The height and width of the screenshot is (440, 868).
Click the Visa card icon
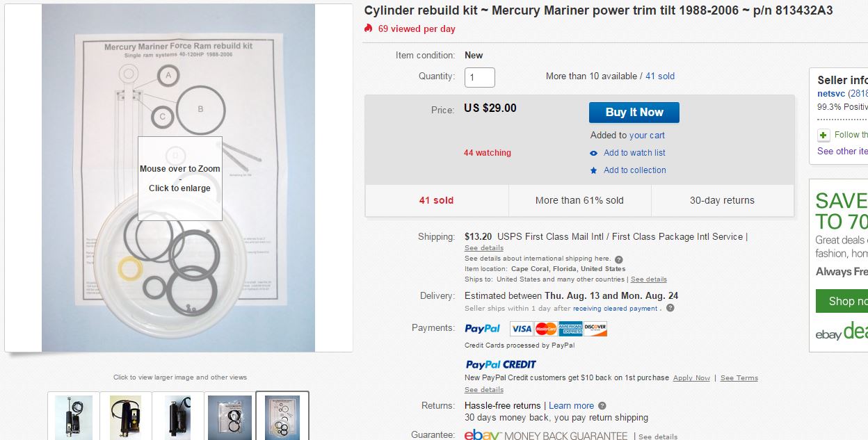click(521, 329)
